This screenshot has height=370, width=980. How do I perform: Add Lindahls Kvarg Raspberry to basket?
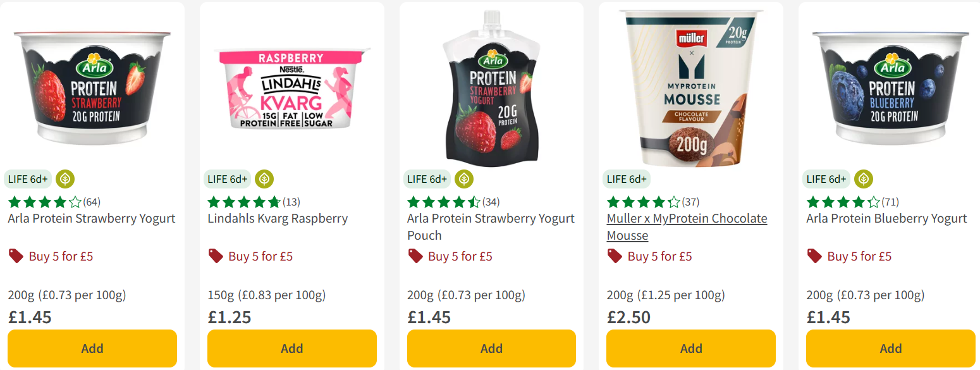[x=292, y=348]
